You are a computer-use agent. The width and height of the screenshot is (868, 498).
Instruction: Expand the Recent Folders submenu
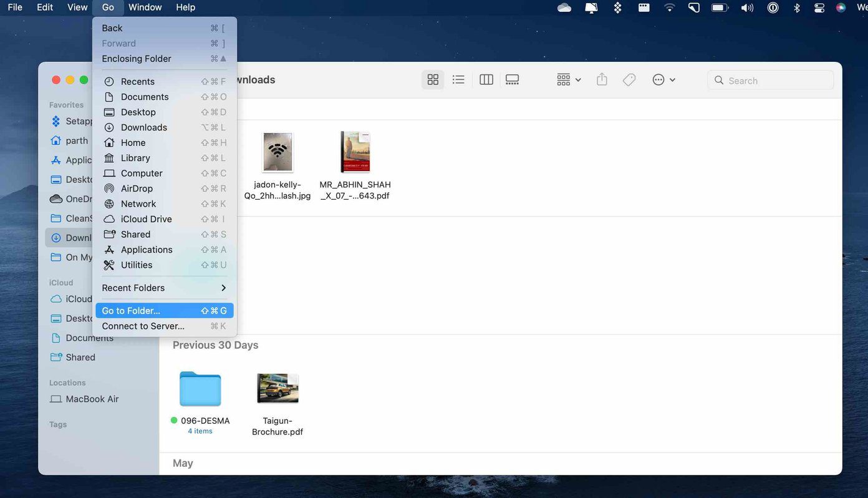pyautogui.click(x=165, y=288)
